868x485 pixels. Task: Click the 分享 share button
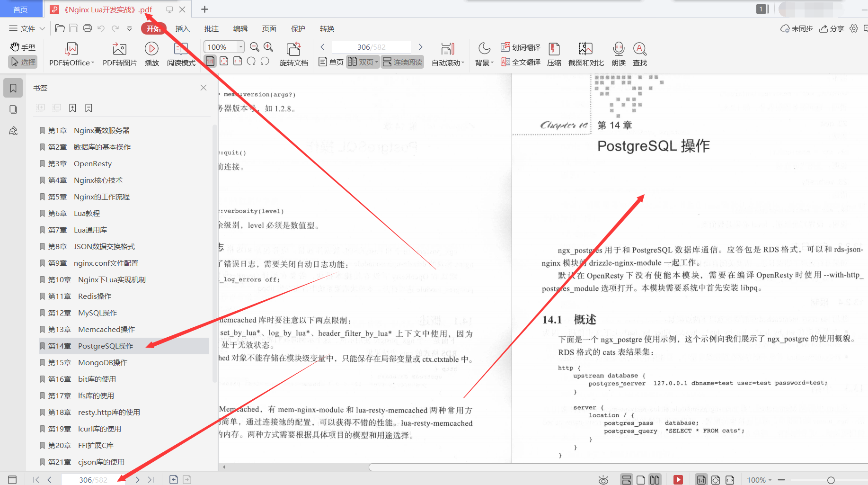point(832,28)
